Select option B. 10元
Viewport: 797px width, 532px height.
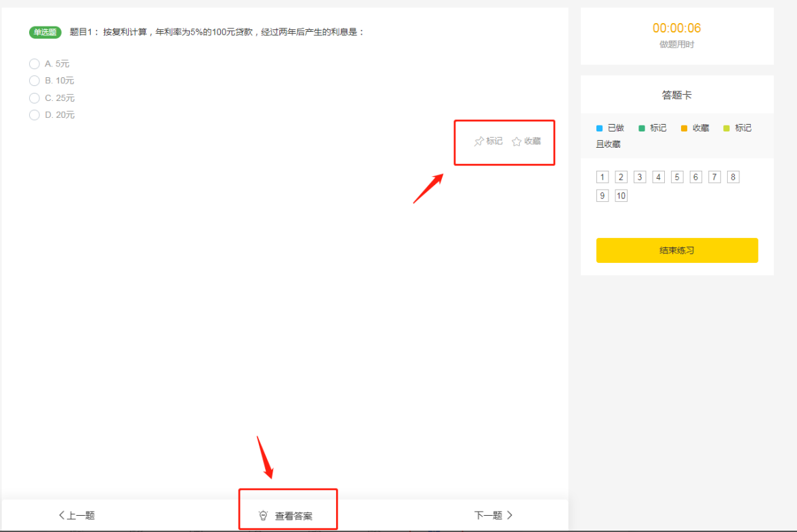(x=35, y=81)
